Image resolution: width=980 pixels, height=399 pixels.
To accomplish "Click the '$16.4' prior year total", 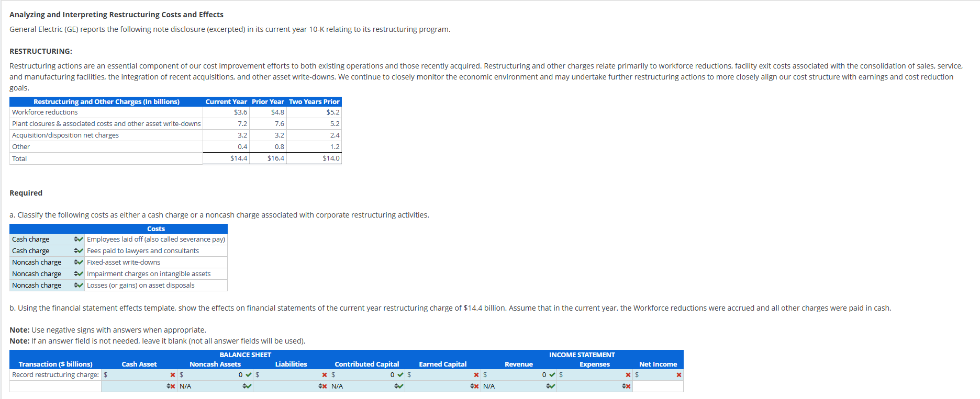I will click(276, 158).
